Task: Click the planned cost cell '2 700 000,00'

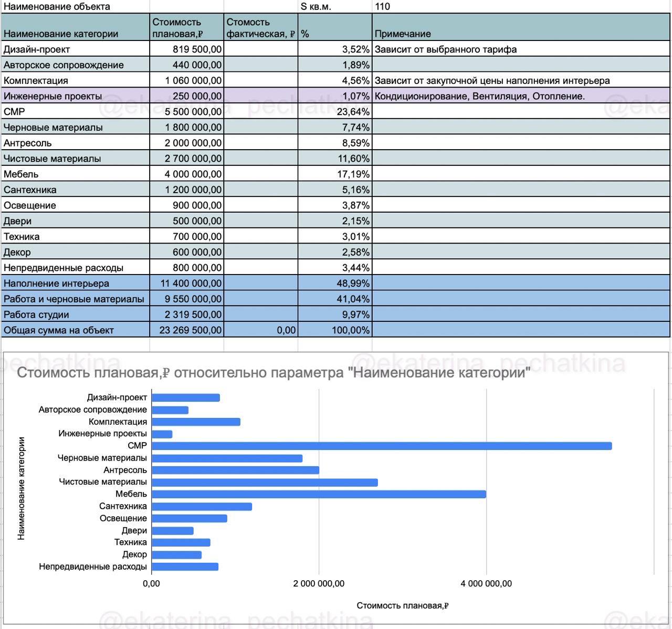Action: pyautogui.click(x=187, y=159)
